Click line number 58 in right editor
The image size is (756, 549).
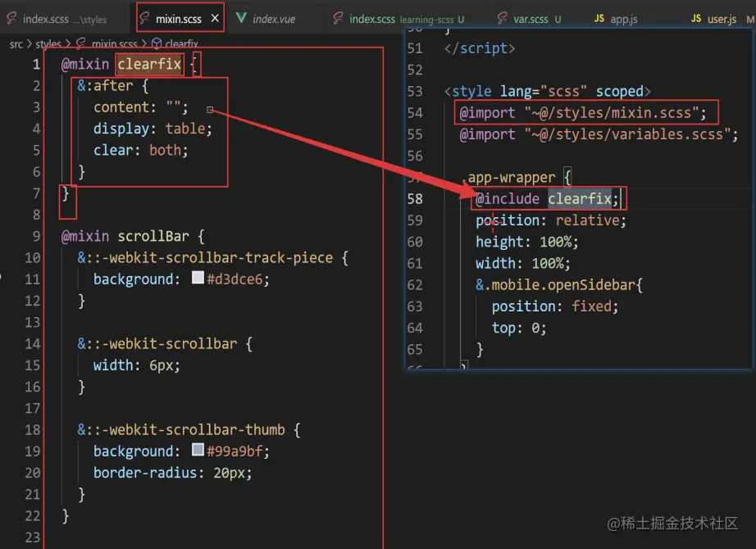[x=415, y=198]
